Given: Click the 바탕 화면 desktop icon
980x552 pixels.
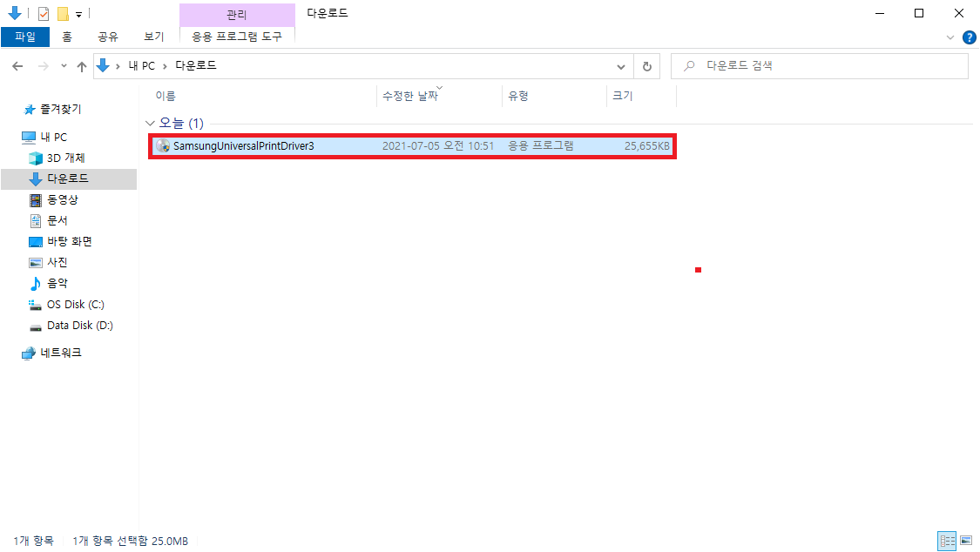Looking at the screenshot, I should pos(36,242).
